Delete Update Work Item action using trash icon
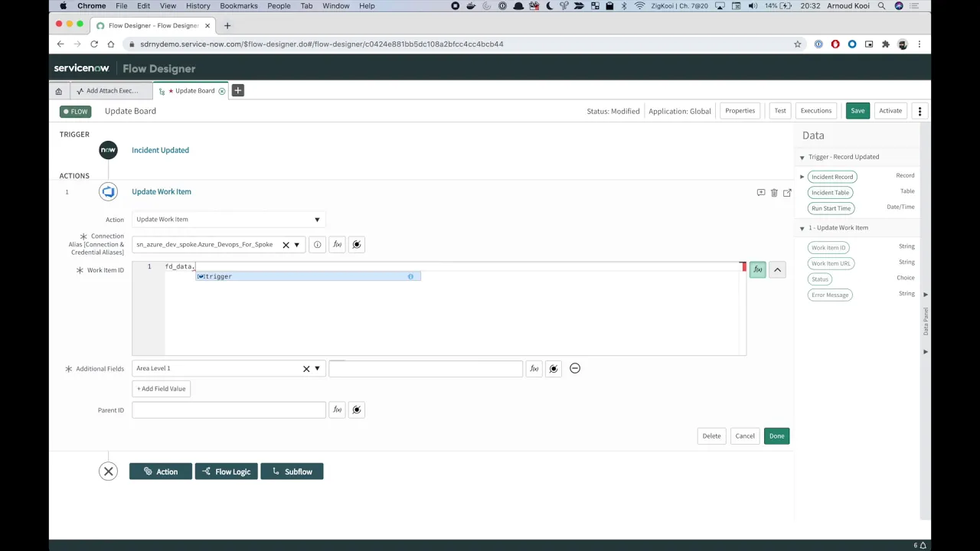Screen dimensions: 980x551 click(774, 192)
